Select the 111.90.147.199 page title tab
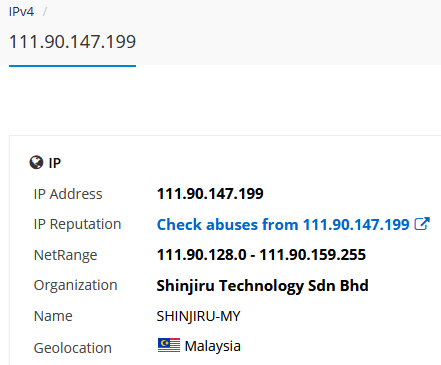 (x=72, y=42)
